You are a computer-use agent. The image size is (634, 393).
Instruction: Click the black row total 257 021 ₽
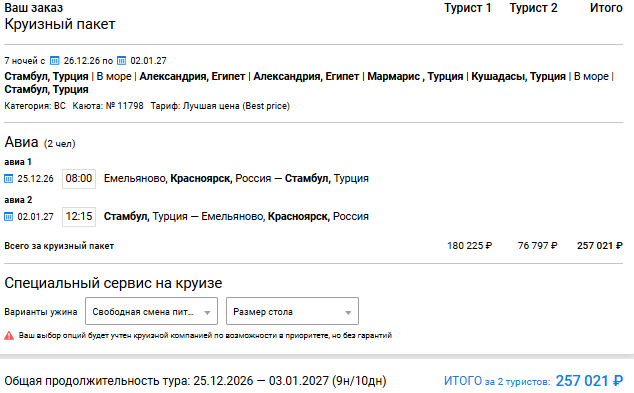(x=600, y=245)
